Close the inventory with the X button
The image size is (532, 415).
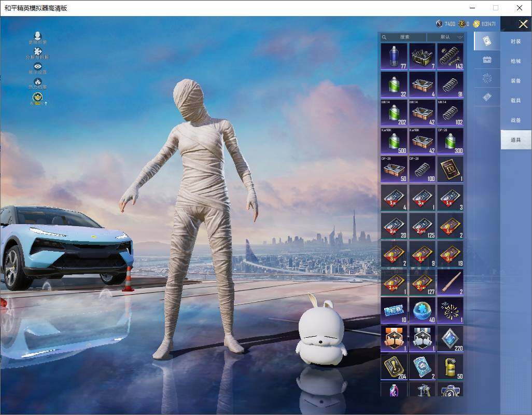pos(523,24)
